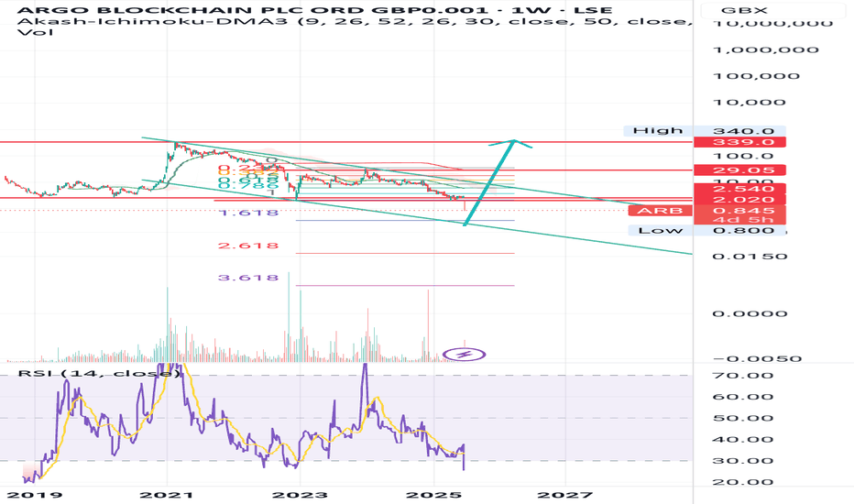Click the High 340.0 price label
Screen dimensions: 854x504
pos(705,131)
